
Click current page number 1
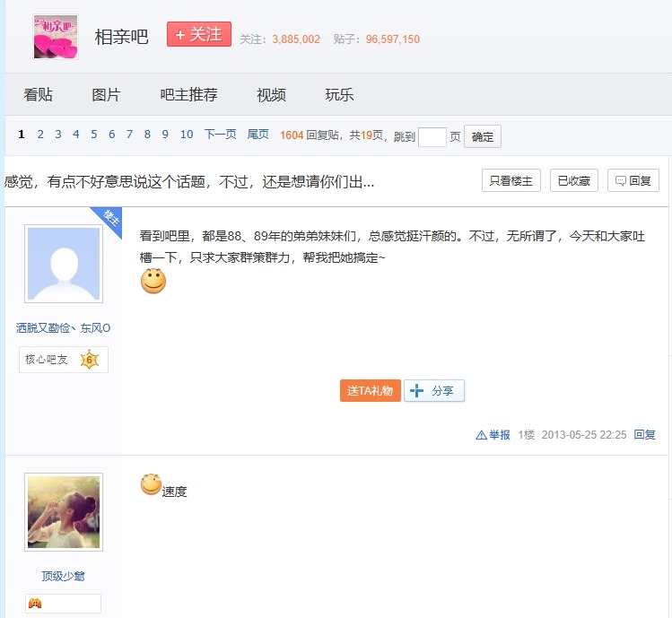(x=22, y=135)
